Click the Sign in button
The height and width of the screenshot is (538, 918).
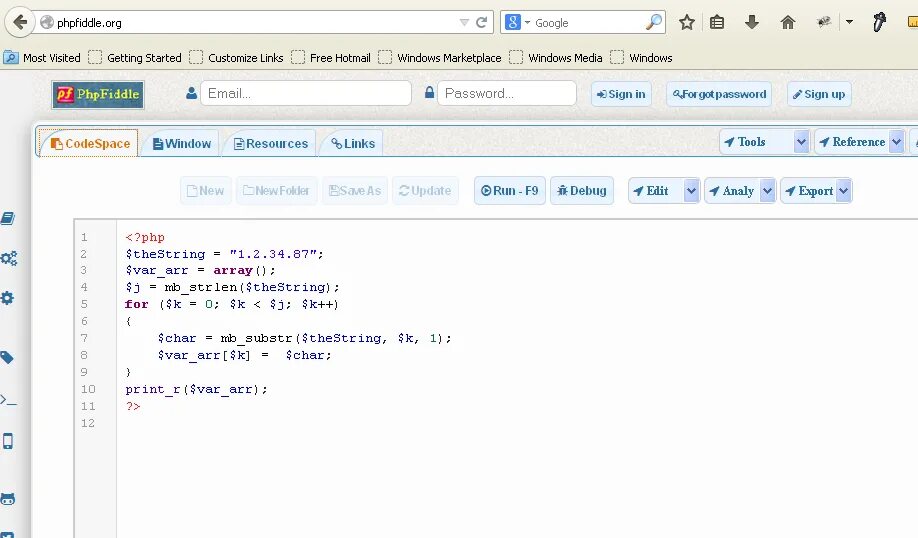pos(621,94)
